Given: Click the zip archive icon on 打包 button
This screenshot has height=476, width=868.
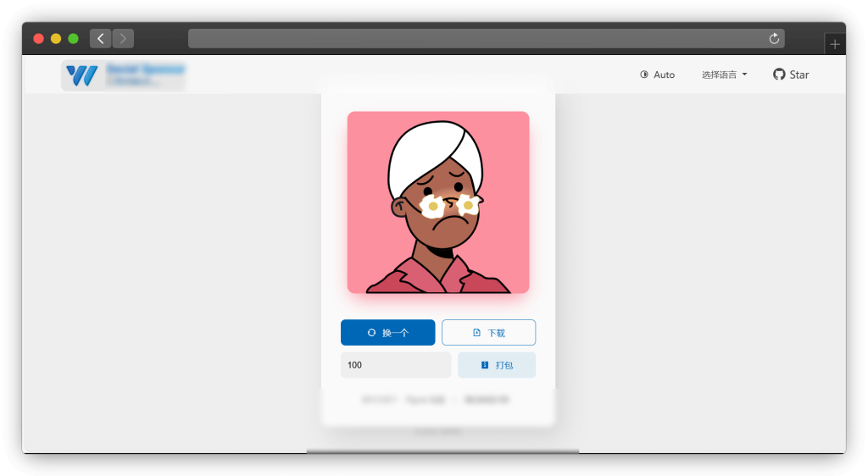Looking at the screenshot, I should click(484, 365).
